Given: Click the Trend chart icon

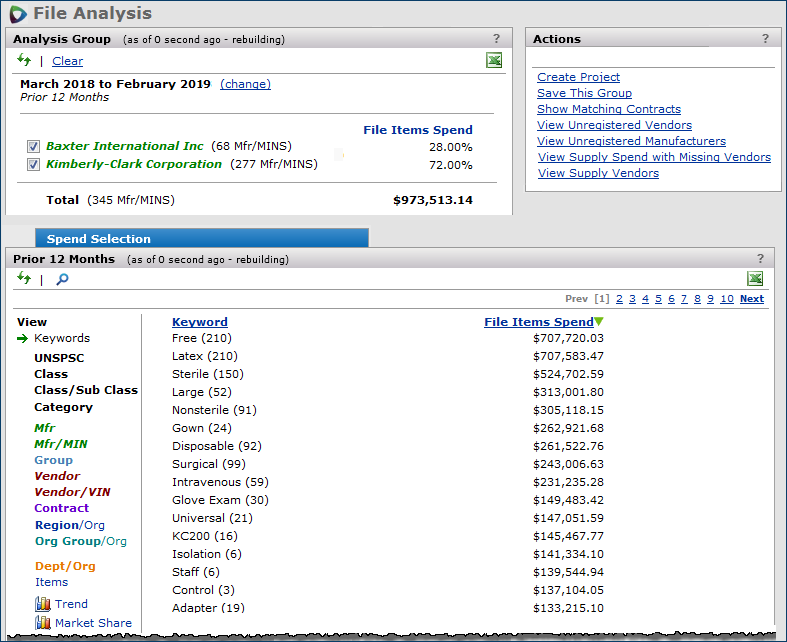Looking at the screenshot, I should coord(43,604).
